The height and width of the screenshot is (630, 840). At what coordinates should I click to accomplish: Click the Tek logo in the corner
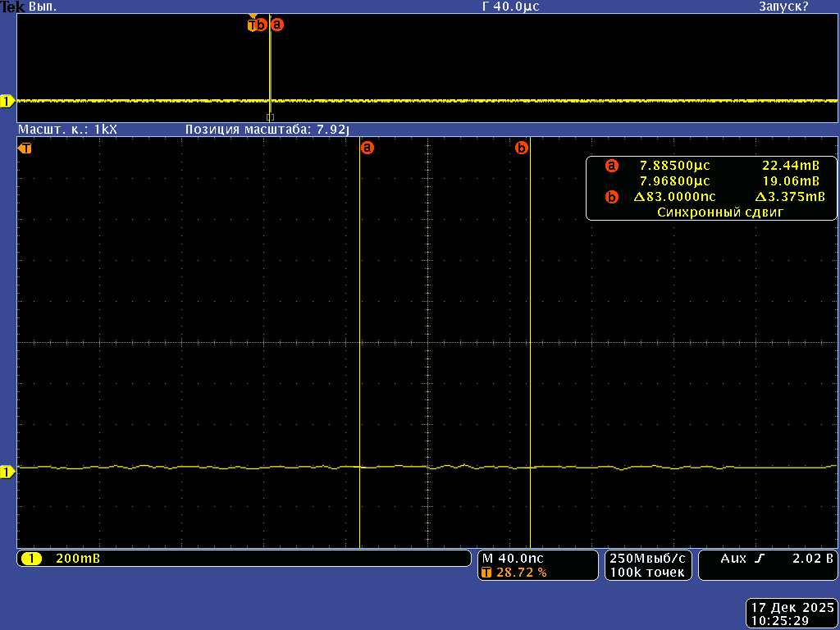(x=12, y=6)
